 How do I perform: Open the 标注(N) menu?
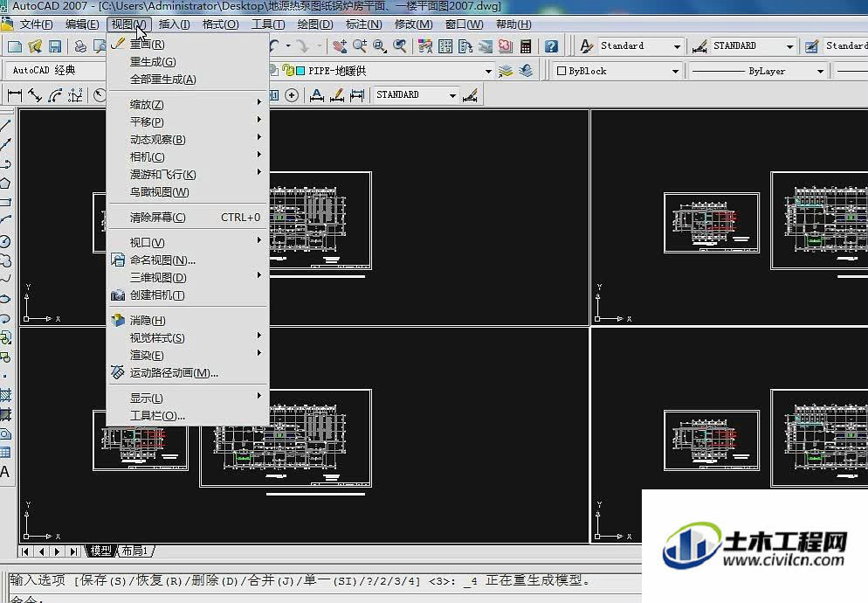(363, 24)
